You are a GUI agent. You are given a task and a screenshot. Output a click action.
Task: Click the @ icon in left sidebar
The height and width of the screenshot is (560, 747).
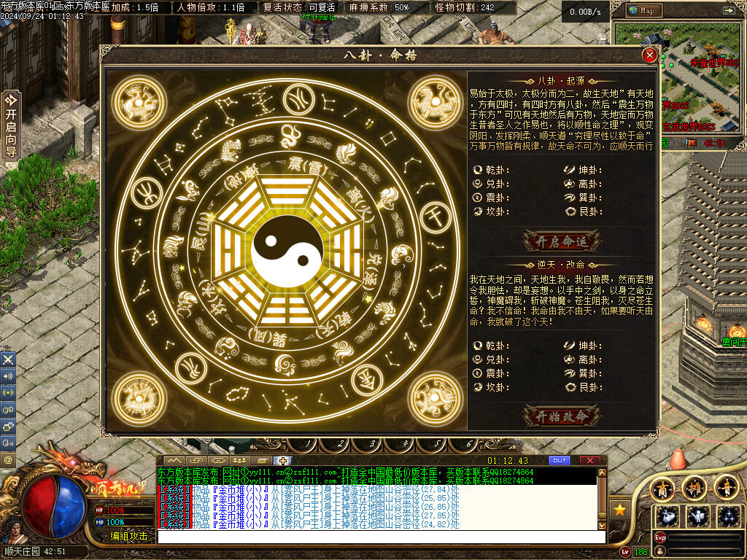(8, 459)
